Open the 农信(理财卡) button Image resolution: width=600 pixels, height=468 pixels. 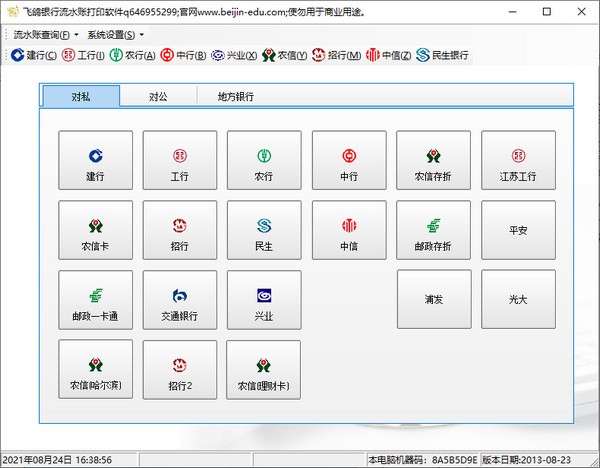[x=263, y=370]
